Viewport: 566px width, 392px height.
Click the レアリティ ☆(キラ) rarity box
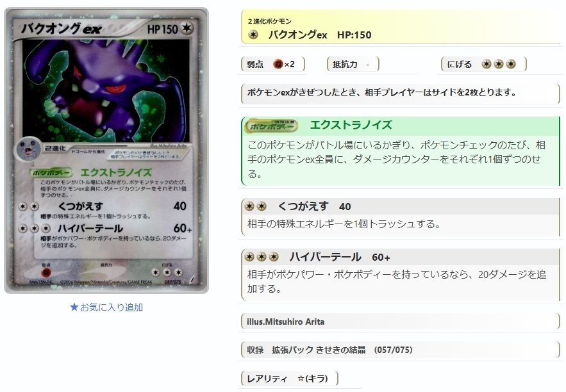pyautogui.click(x=290, y=379)
